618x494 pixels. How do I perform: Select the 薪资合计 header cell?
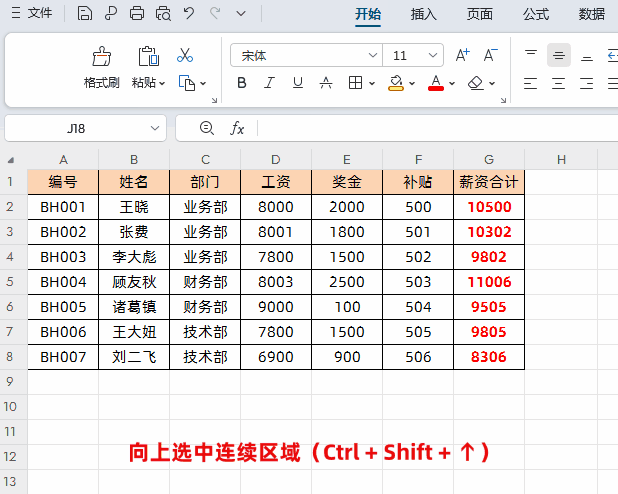489,182
